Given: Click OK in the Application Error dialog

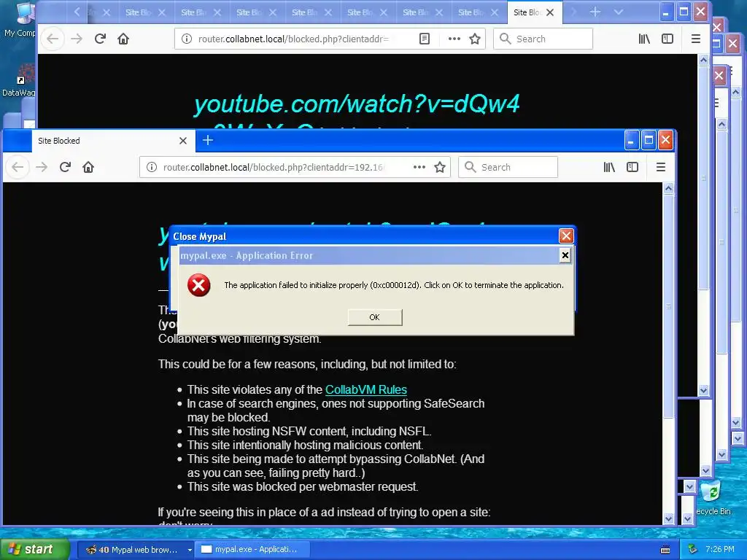Looking at the screenshot, I should (x=374, y=317).
